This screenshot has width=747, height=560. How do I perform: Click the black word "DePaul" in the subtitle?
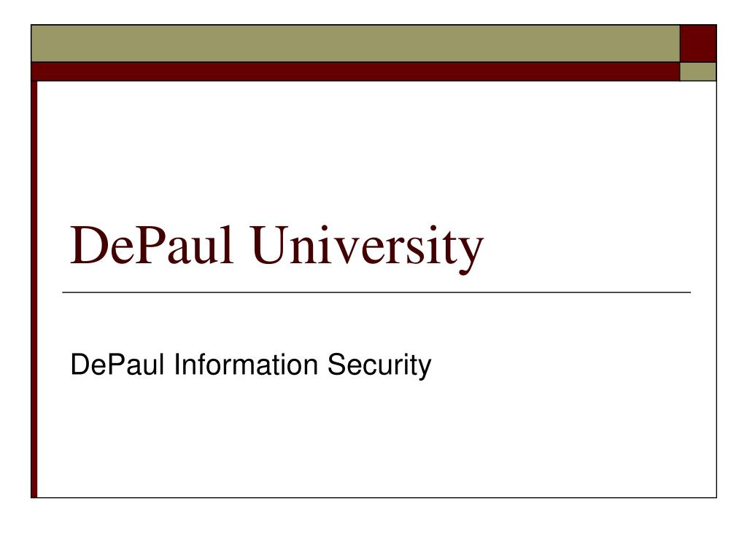pos(117,365)
